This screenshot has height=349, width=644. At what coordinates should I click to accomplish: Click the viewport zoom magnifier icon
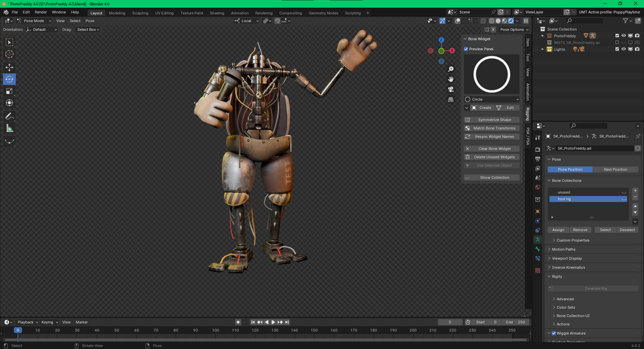click(x=450, y=69)
